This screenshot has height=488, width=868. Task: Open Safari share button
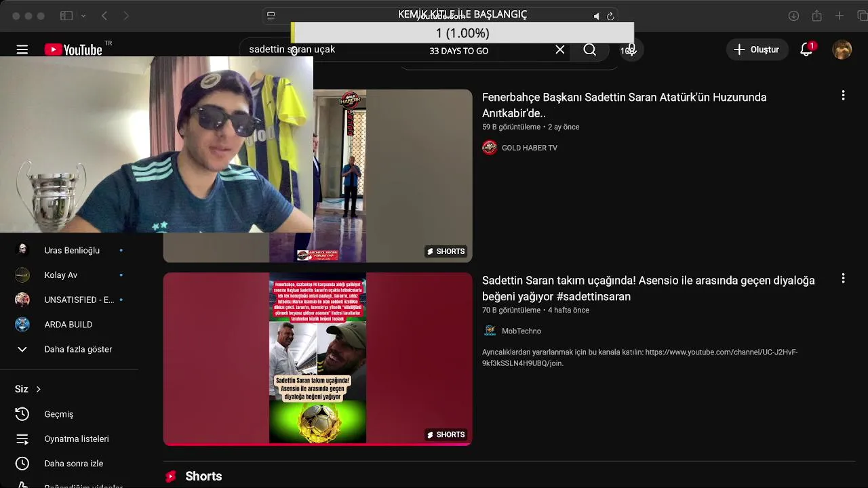[x=817, y=16]
